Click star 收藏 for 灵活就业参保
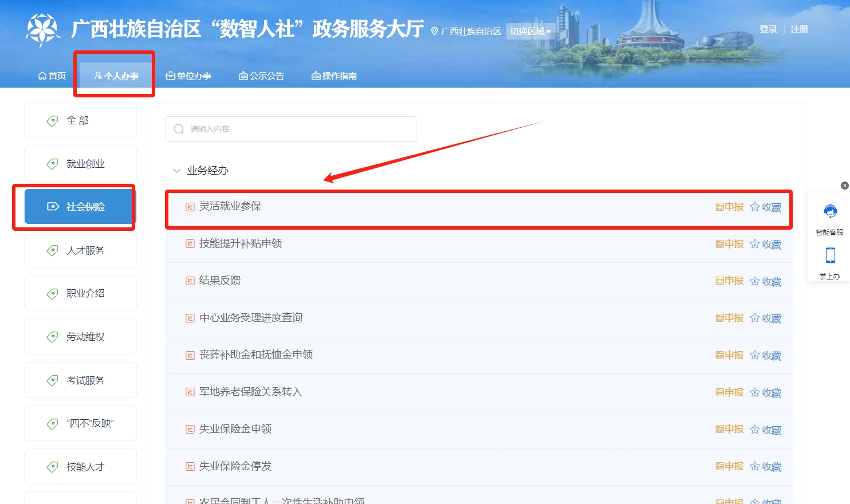Screen dimensions: 850x504 755,207
